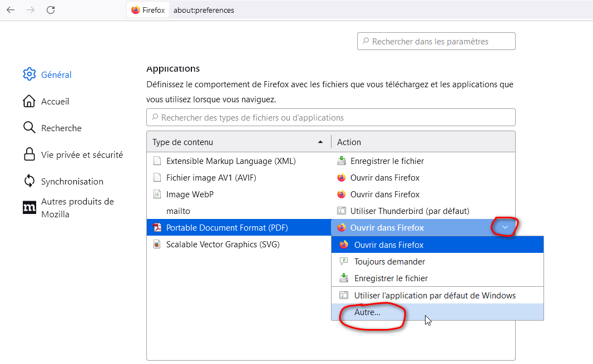
Task: Reload the page with the refresh icon
Action: tap(51, 10)
